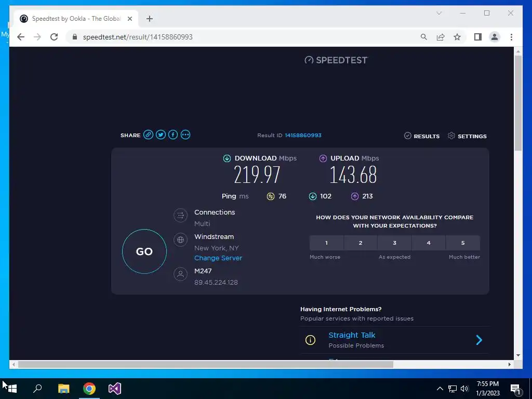The width and height of the screenshot is (532, 399).
Task: Open Speedtest Settings
Action: click(x=467, y=136)
